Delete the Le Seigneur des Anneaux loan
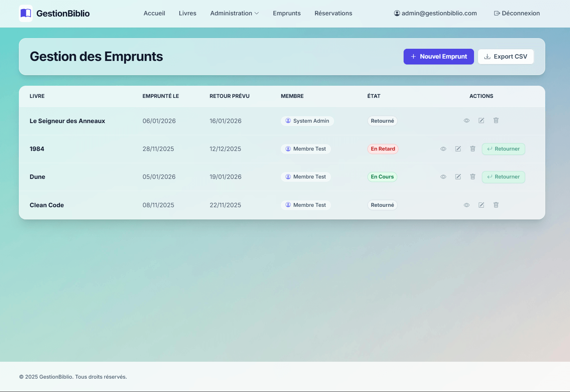The width and height of the screenshot is (570, 392). [496, 121]
